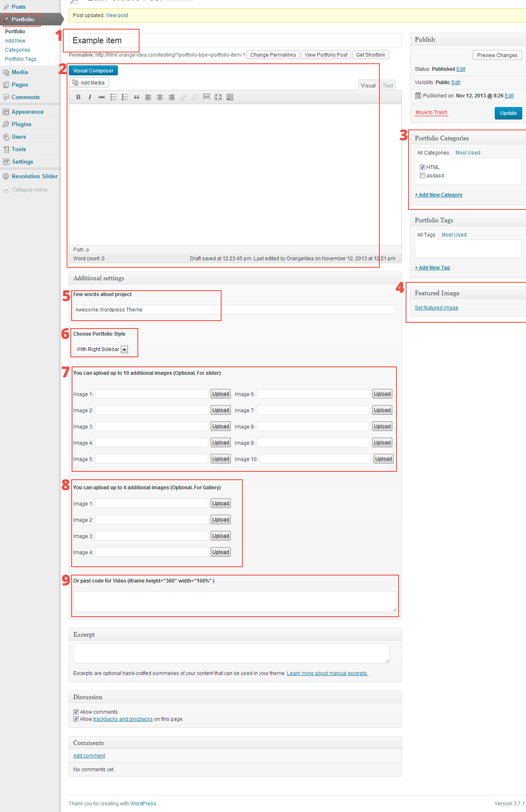The height and width of the screenshot is (812, 526).
Task: Switch to the Text editor tab
Action: pos(388,85)
